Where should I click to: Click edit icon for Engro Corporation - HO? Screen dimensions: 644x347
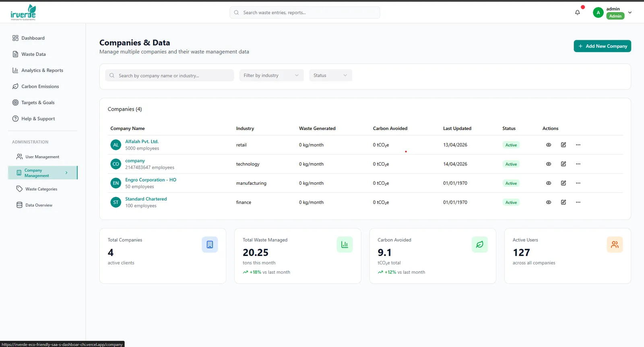563,183
